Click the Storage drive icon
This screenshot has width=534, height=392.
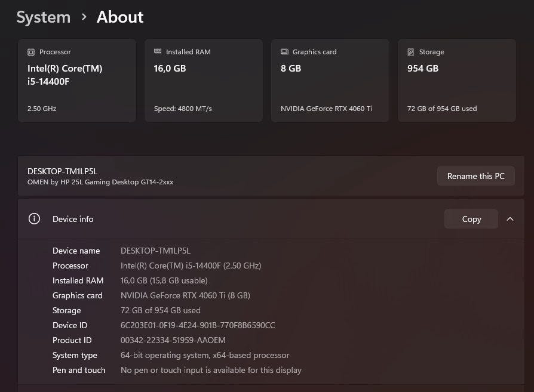411,53
